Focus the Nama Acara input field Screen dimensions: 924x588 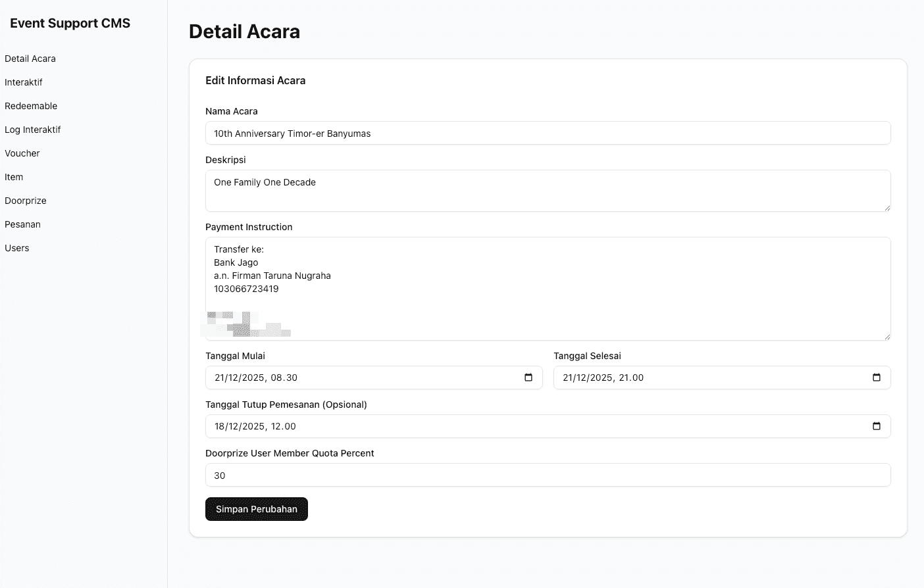(548, 134)
